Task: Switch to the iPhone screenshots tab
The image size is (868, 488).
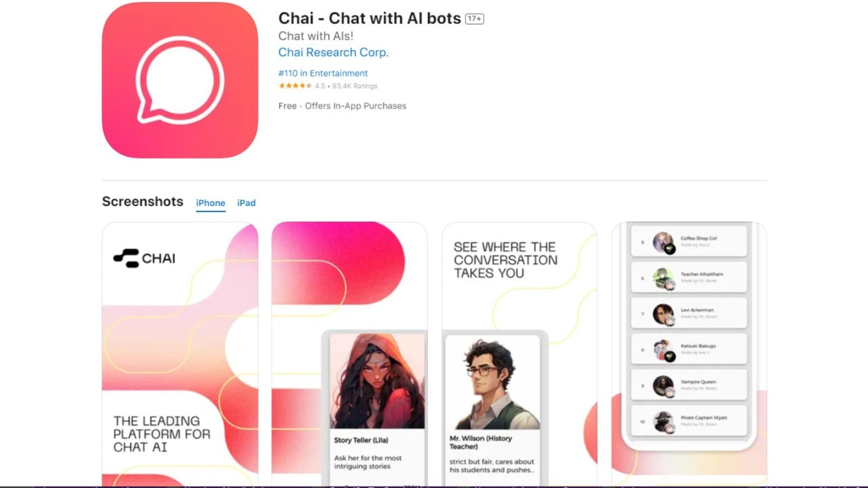Action: click(x=211, y=203)
